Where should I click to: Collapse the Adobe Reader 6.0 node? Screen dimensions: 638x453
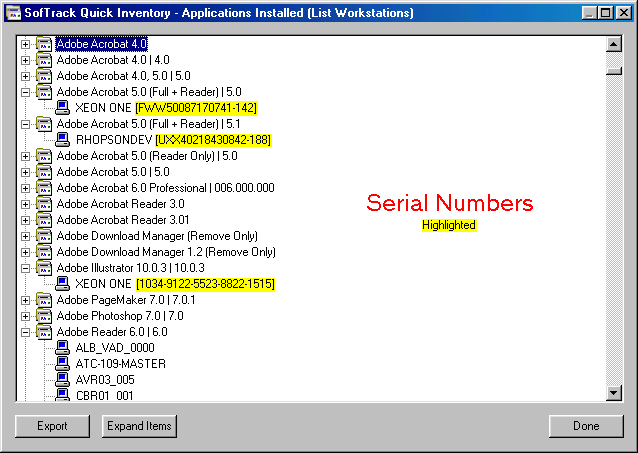25,332
